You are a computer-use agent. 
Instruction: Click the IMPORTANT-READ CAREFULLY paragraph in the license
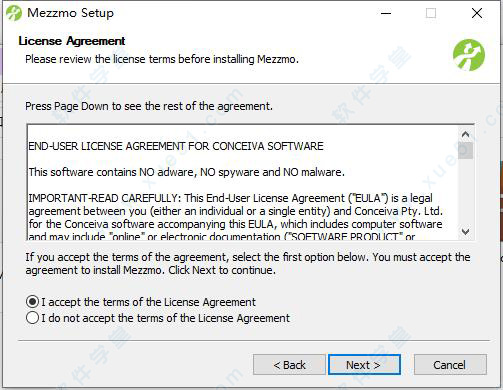coord(235,217)
